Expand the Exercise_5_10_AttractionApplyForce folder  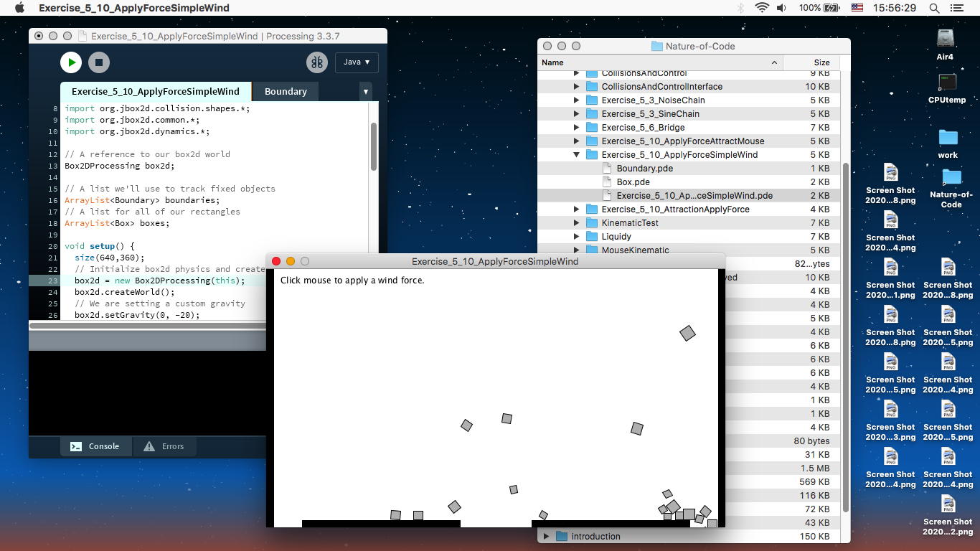(x=576, y=209)
